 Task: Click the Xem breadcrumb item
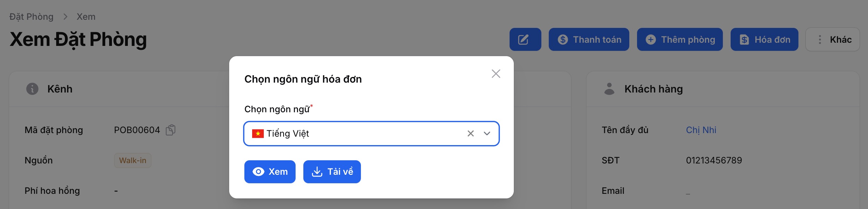click(86, 17)
